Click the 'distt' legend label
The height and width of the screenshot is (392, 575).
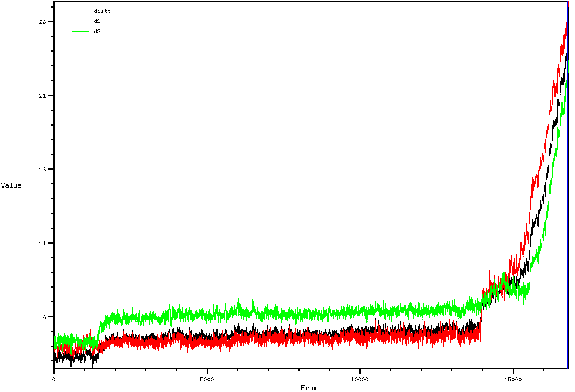(102, 11)
